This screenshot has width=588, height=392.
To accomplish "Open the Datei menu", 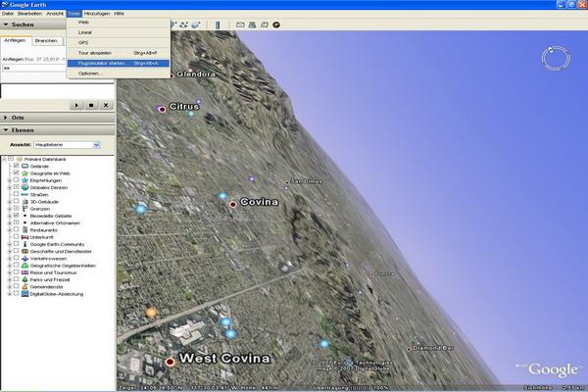I will pyautogui.click(x=8, y=14).
